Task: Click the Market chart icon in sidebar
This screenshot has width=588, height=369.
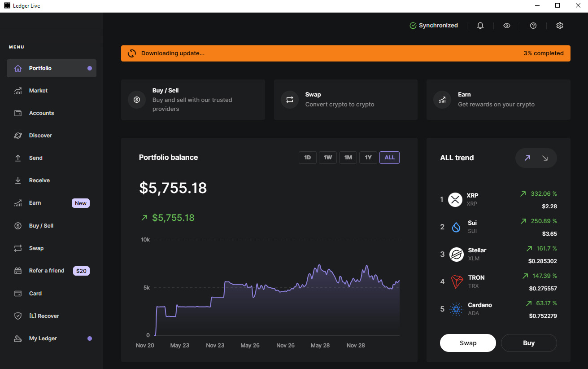Action: pyautogui.click(x=18, y=91)
